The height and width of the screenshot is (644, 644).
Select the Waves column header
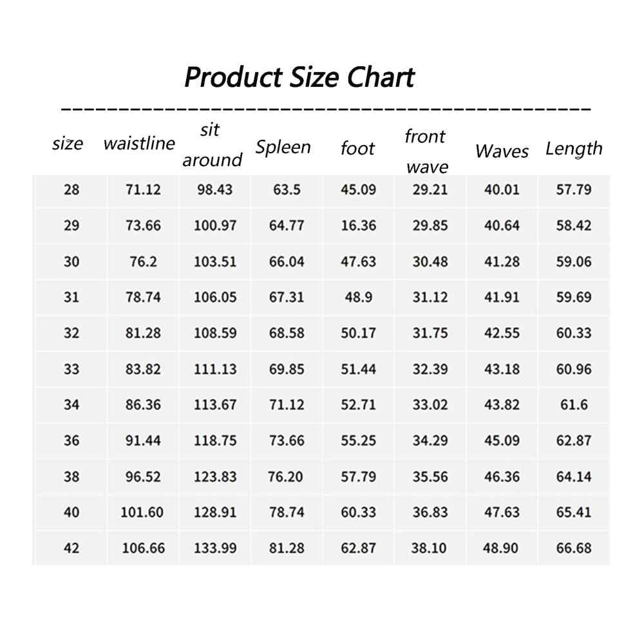point(502,151)
